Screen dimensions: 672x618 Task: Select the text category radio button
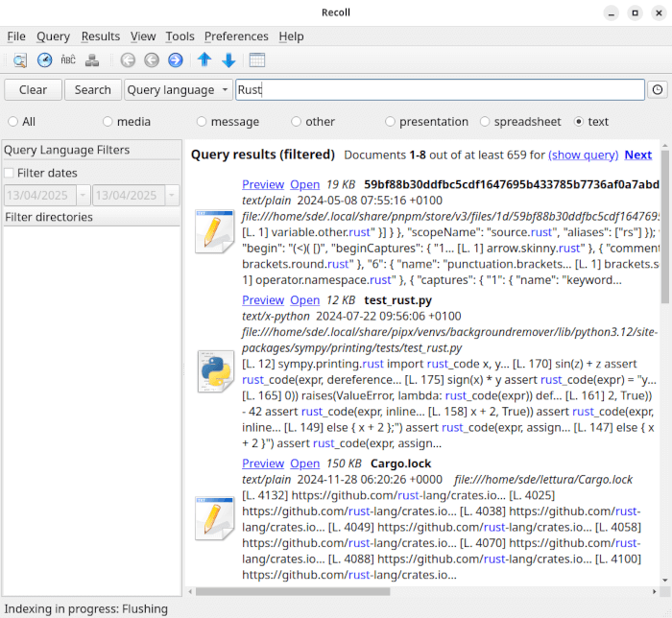(x=579, y=122)
